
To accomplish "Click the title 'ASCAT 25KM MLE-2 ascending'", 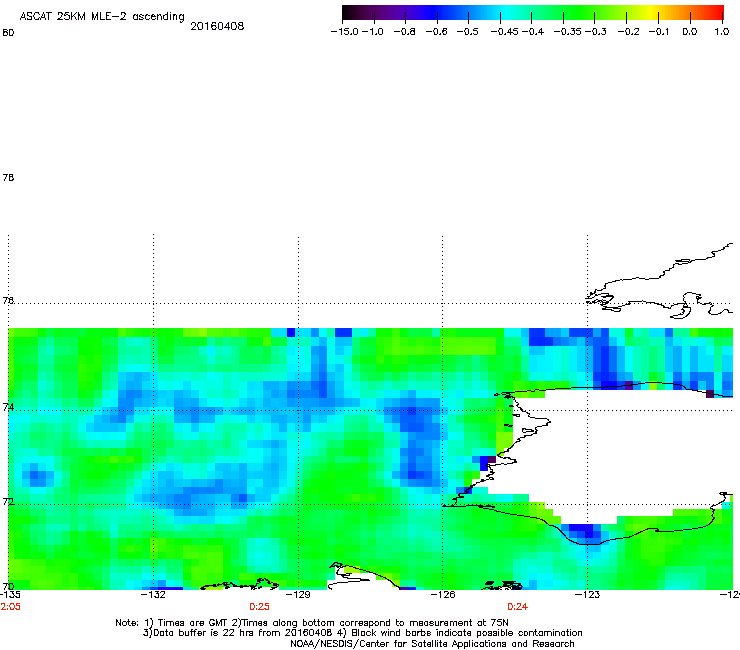I will coord(102,17).
